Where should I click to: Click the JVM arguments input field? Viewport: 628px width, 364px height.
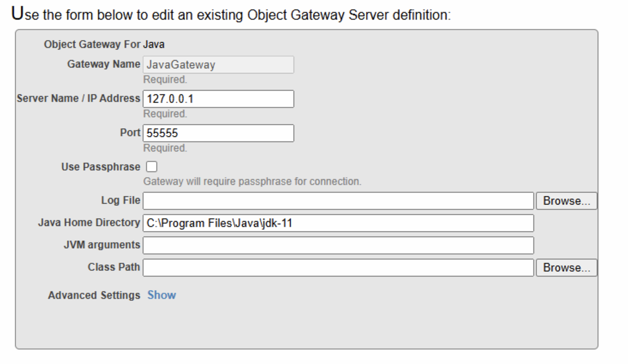coord(338,245)
